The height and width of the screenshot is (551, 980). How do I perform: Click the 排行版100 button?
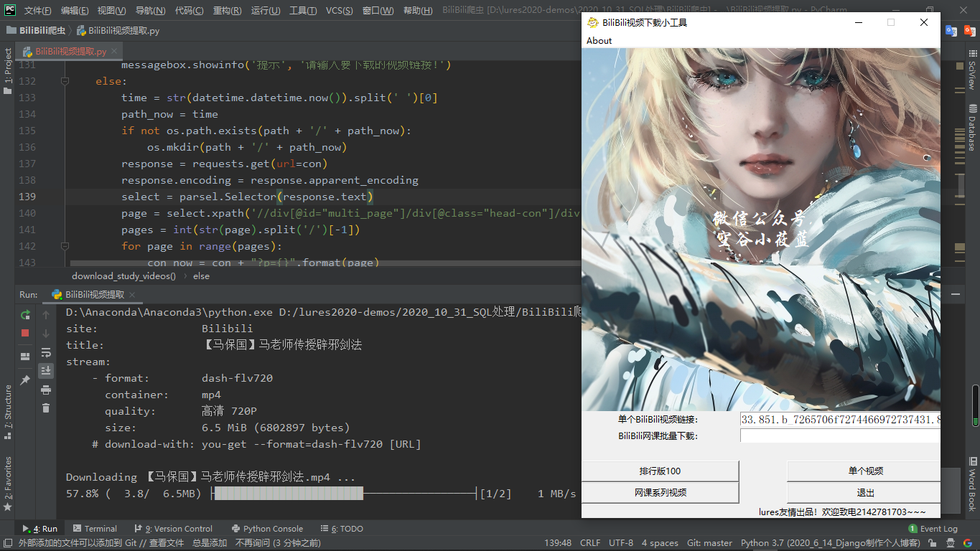(661, 471)
